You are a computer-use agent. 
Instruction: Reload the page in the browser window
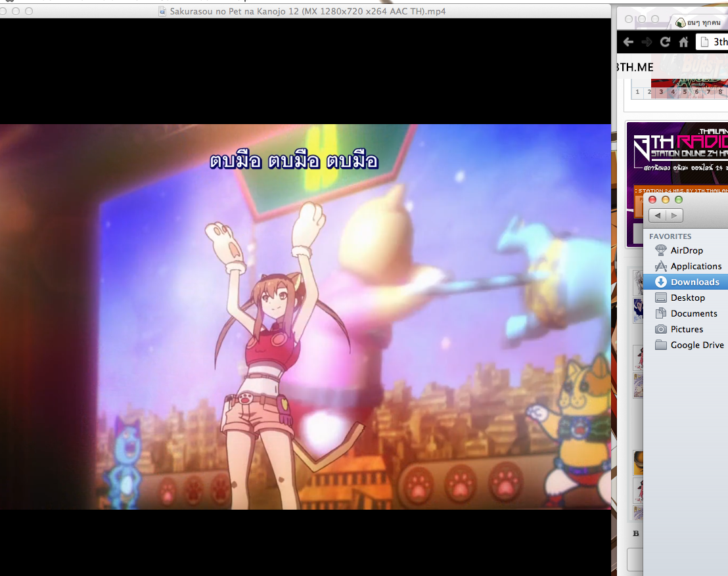point(665,42)
